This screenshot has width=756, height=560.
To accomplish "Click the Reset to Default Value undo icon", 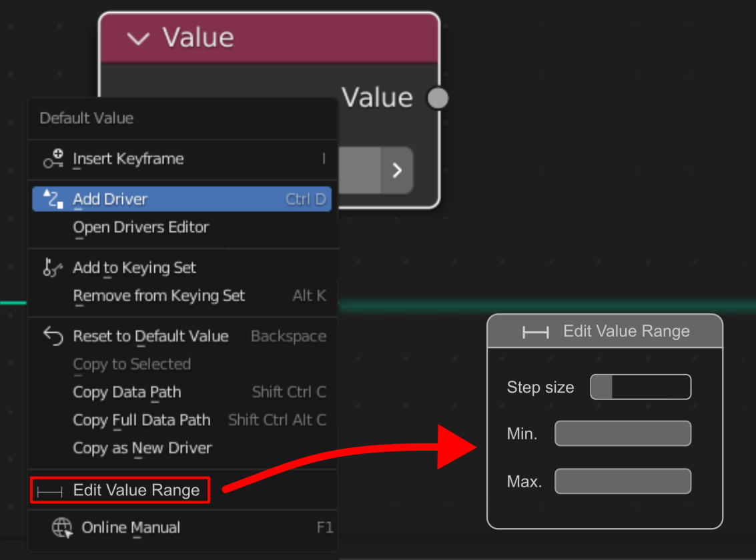I will pyautogui.click(x=53, y=336).
